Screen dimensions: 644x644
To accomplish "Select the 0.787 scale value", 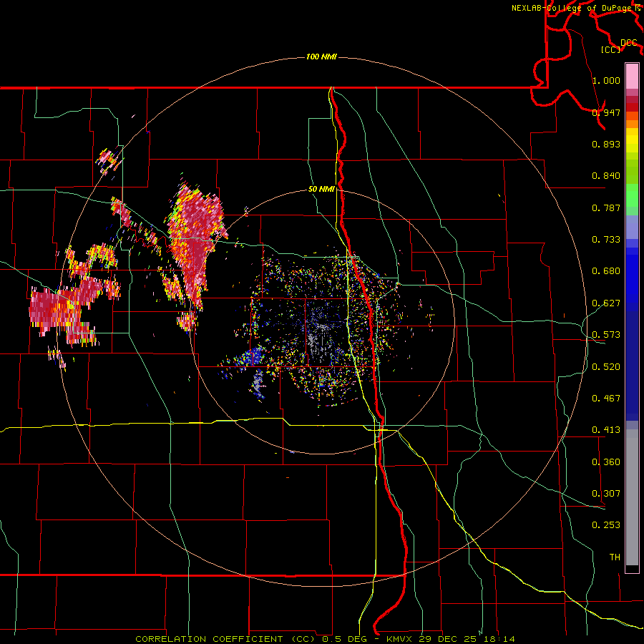I will coord(606,208).
